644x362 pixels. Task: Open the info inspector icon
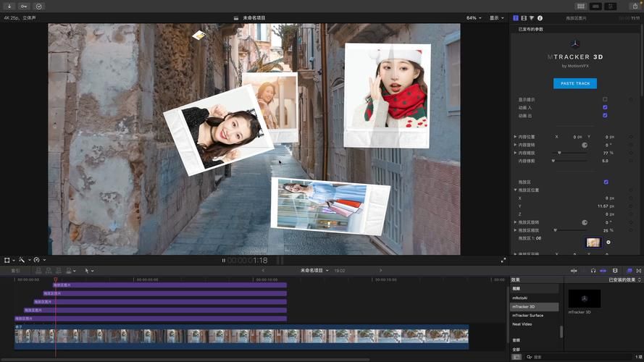(540, 18)
